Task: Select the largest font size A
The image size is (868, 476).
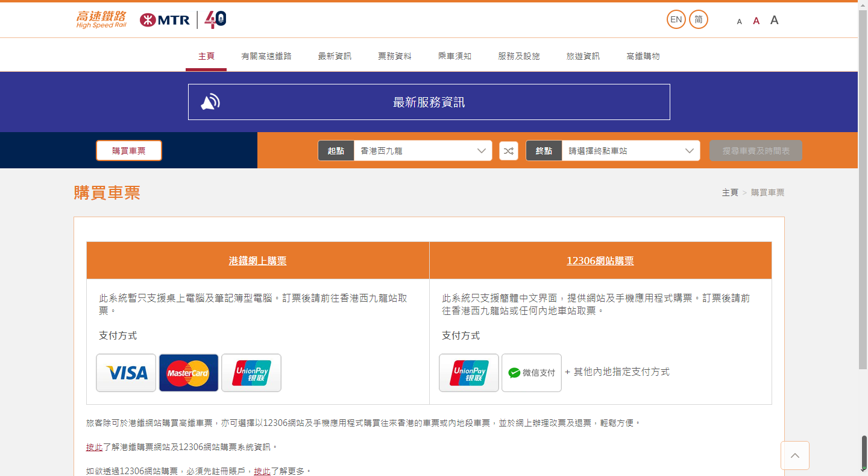Action: (x=774, y=21)
